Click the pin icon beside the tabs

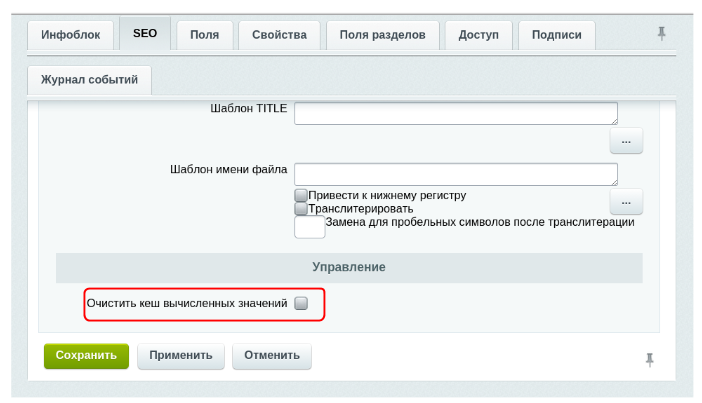coord(661,34)
